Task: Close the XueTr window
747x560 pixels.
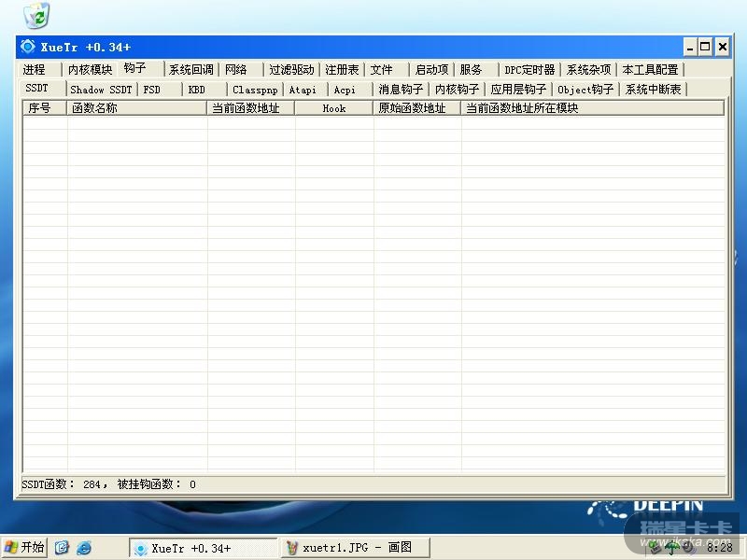Action: pyautogui.click(x=723, y=47)
